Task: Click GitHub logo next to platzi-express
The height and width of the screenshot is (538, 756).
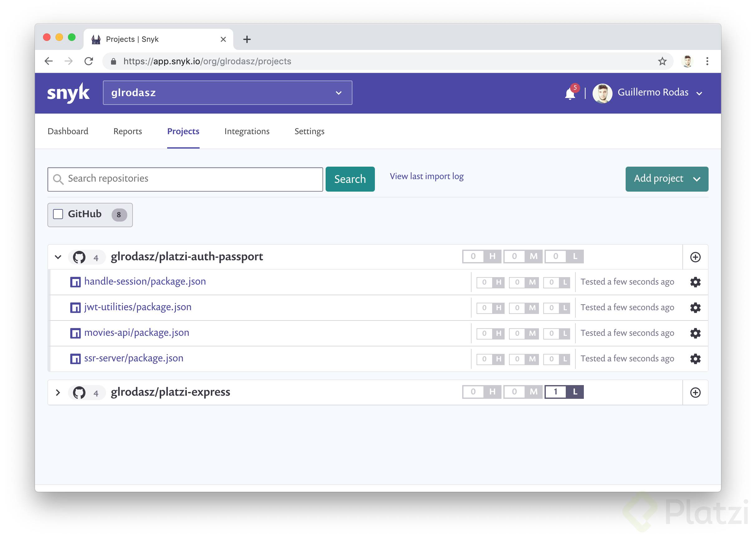Action: pos(79,392)
